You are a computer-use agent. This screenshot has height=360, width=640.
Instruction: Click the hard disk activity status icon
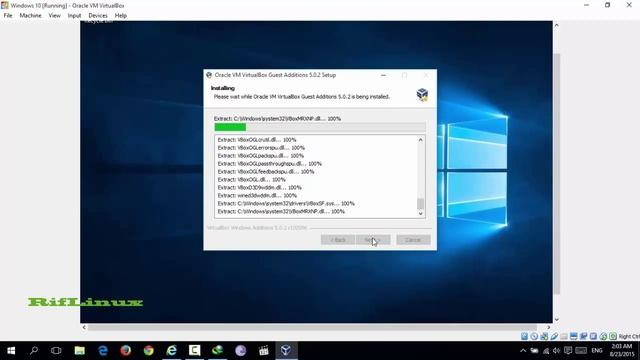(524, 336)
